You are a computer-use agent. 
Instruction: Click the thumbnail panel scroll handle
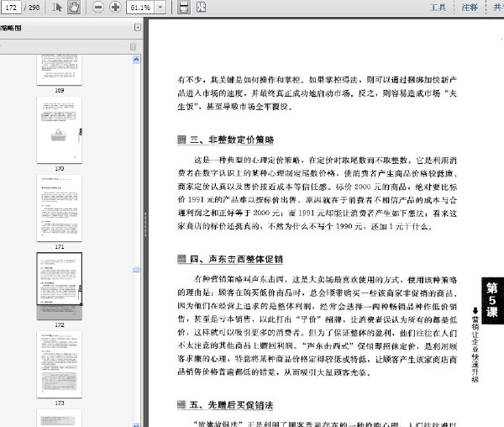click(x=136, y=270)
